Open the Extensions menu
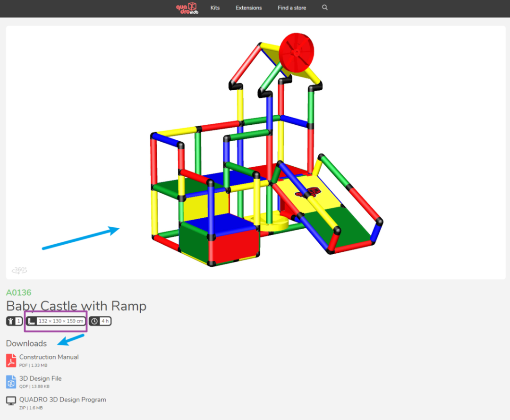The image size is (510, 420). point(249,8)
